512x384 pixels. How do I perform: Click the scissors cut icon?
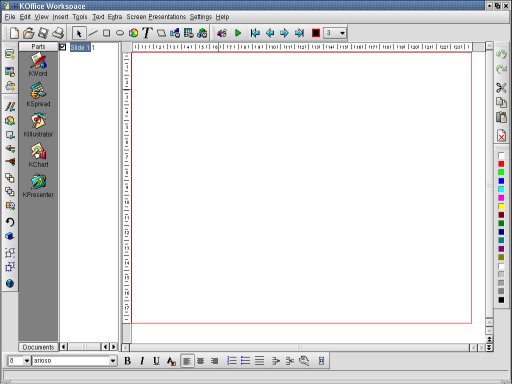(501, 87)
